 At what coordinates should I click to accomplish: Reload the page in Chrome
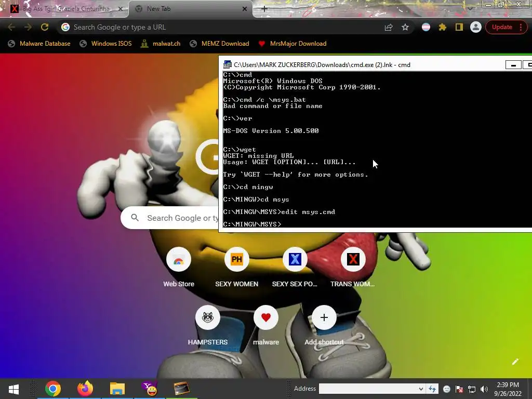pos(45,27)
